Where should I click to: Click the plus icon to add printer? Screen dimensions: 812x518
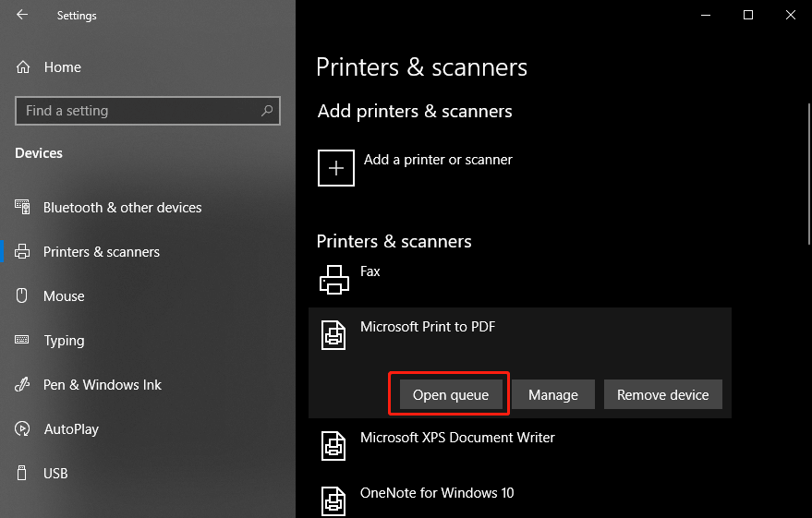click(336, 168)
